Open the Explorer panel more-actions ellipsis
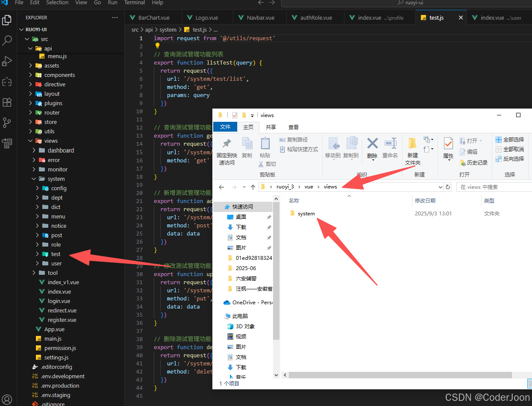532x406 pixels. tap(115, 18)
